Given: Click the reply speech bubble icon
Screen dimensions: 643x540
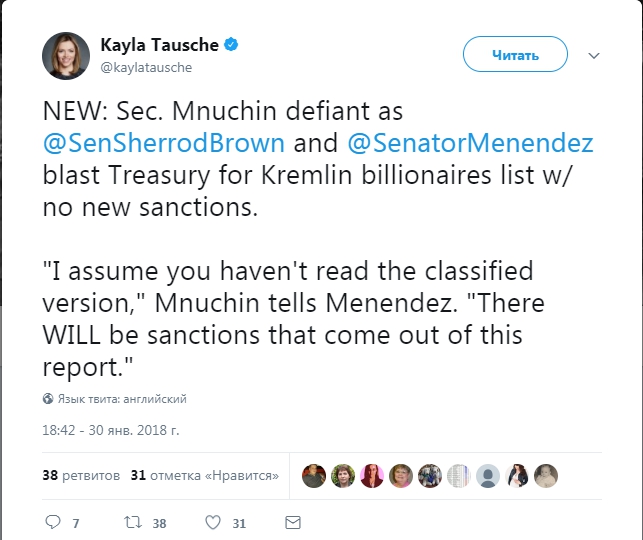Looking at the screenshot, I should point(54,522).
